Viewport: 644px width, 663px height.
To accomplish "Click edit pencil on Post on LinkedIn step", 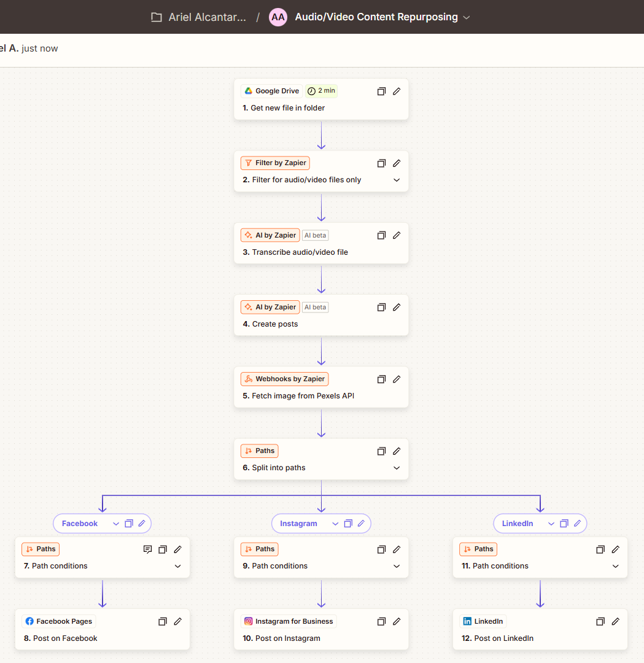I will click(x=616, y=621).
